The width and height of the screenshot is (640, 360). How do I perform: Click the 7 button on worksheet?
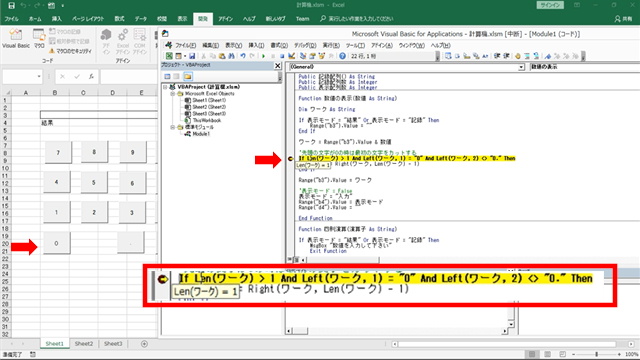[58, 152]
